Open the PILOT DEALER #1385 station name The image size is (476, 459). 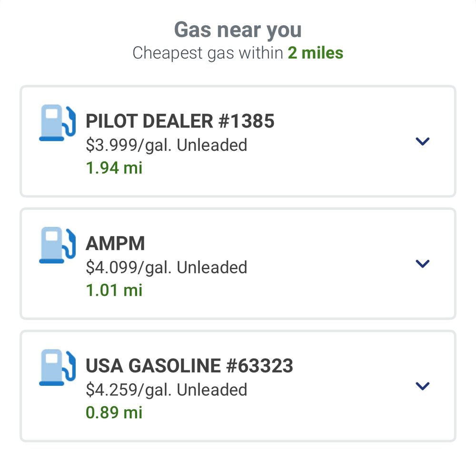coord(180,121)
